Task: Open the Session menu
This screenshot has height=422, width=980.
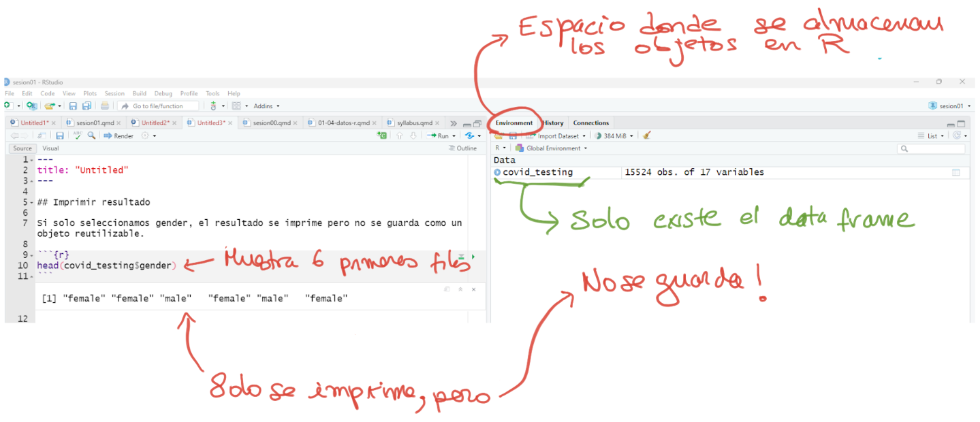Action: 114,93
